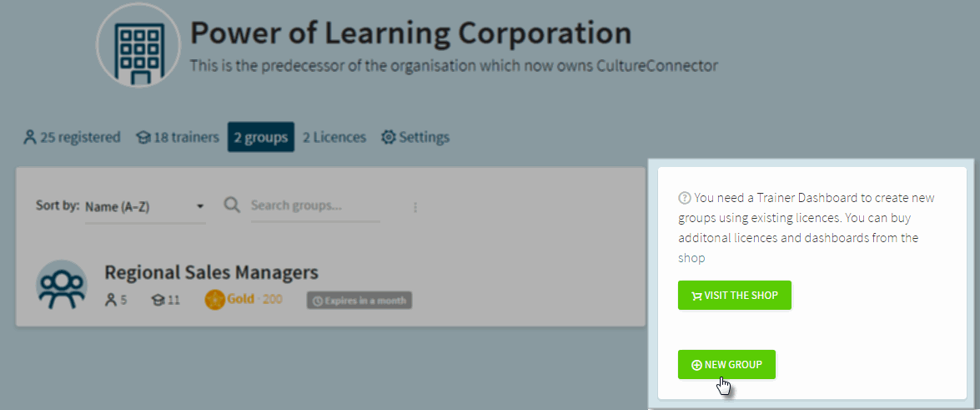The height and width of the screenshot is (410, 980).
Task: Open the 25 registered tab
Action: (x=71, y=137)
